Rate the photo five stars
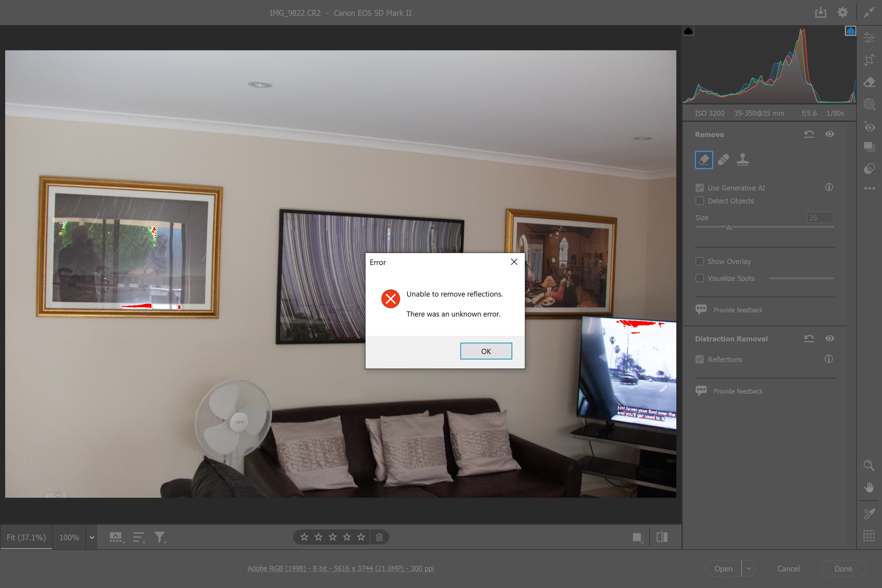 (361, 537)
